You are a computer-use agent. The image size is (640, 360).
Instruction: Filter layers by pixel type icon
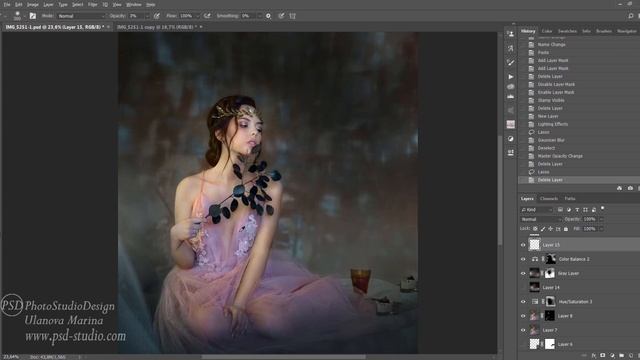click(x=560, y=209)
